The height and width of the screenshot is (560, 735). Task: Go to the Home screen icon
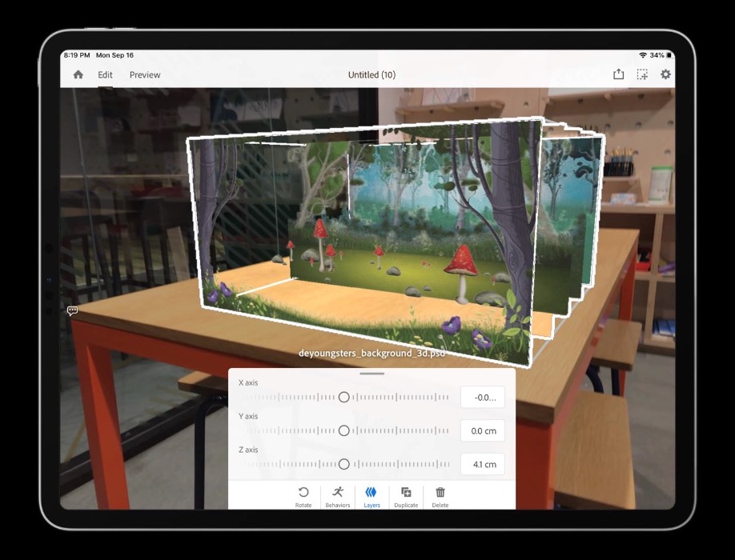(78, 74)
